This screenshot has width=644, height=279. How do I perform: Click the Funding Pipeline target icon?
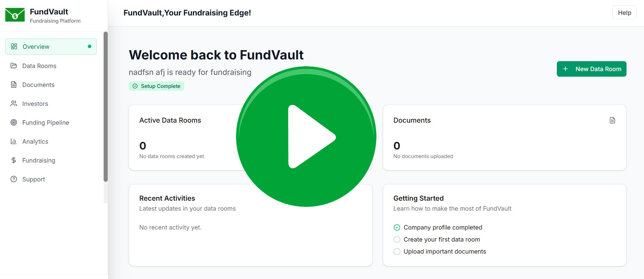click(14, 122)
